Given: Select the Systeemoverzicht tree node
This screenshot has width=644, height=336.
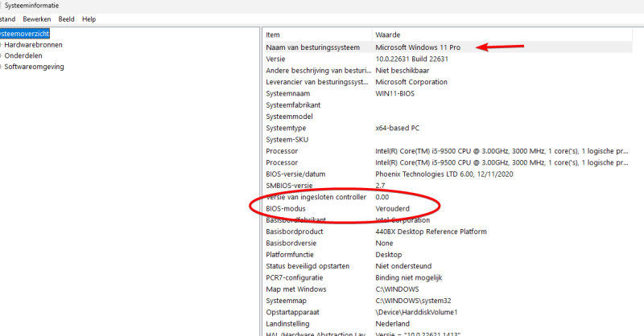Looking at the screenshot, I should (24, 34).
